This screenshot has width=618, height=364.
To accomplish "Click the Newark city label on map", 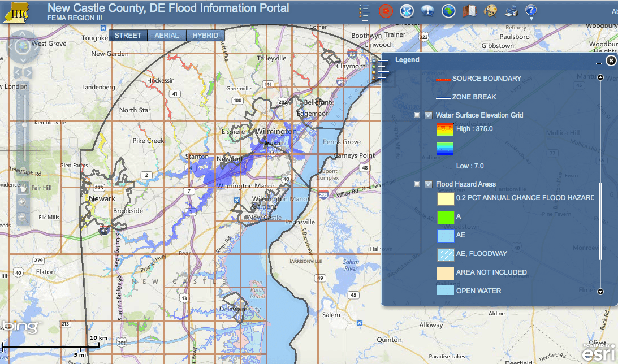I will (x=102, y=198).
